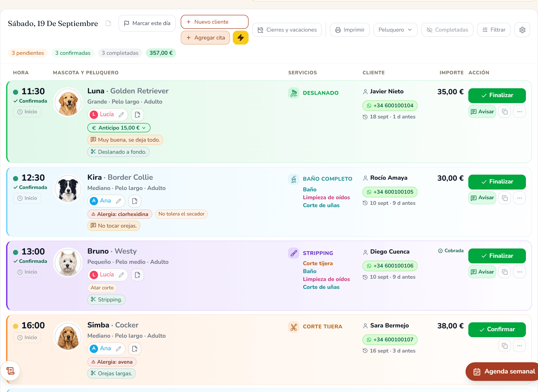Expand Anticipo 15,00 € details
Viewport: 538px width, 392px height.
pyautogui.click(x=119, y=128)
